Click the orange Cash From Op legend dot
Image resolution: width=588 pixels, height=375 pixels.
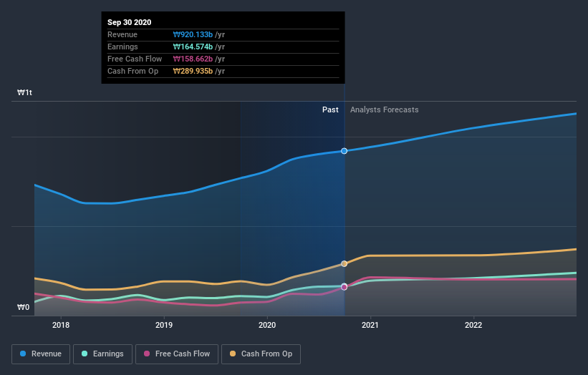pos(233,354)
